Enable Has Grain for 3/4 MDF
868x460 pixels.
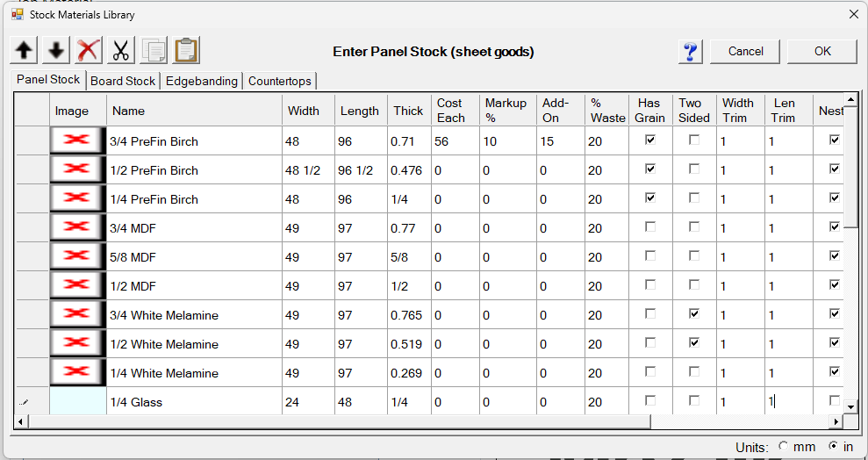point(649,226)
